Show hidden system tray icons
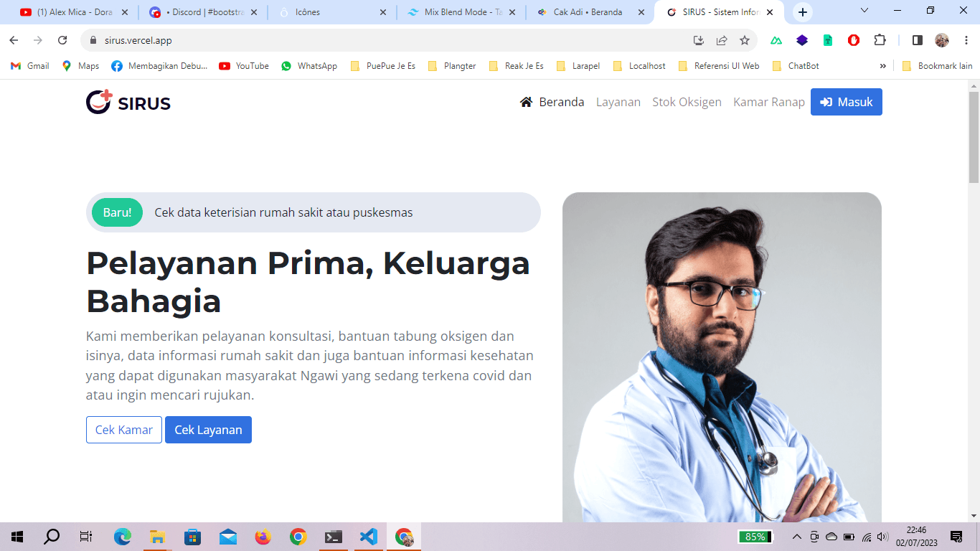This screenshot has height=551, width=980. click(x=797, y=537)
